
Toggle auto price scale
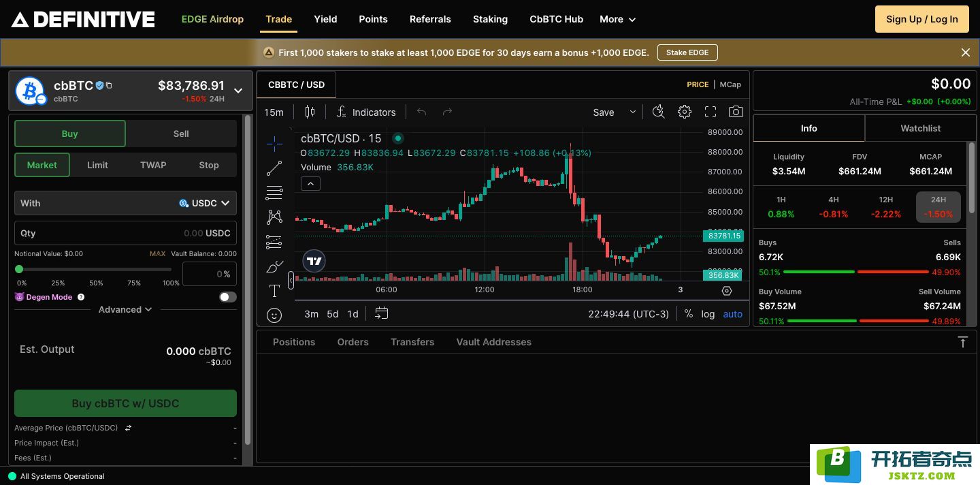pyautogui.click(x=733, y=314)
